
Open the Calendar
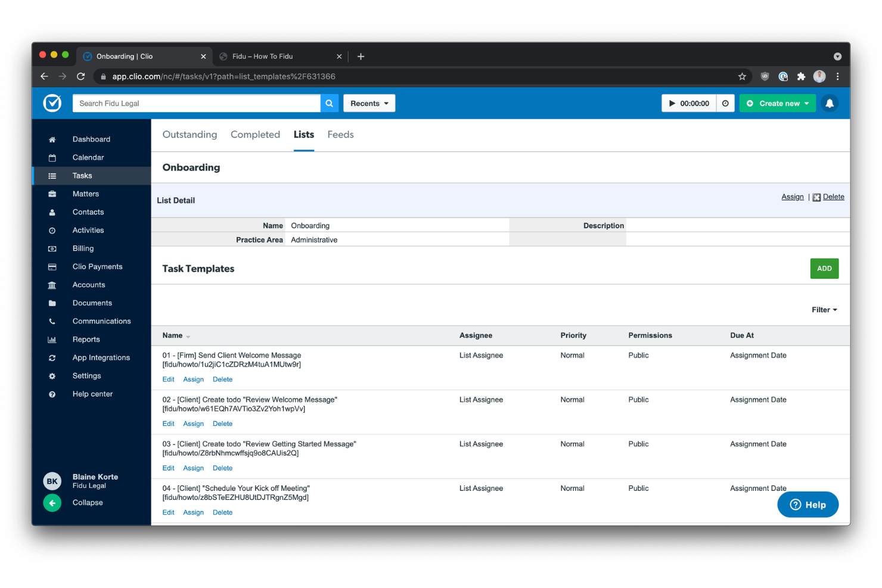point(88,157)
